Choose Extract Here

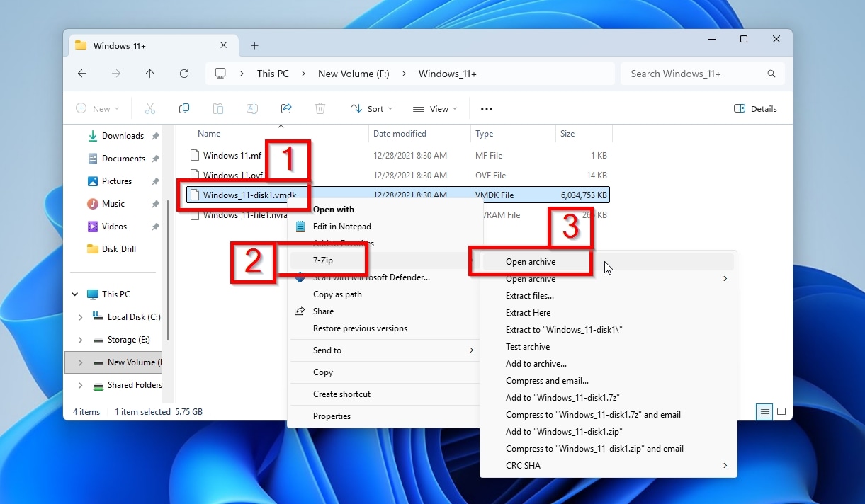pos(528,313)
